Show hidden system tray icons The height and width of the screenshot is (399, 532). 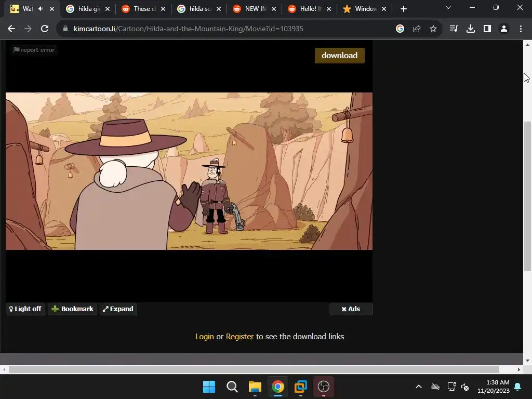tap(419, 387)
